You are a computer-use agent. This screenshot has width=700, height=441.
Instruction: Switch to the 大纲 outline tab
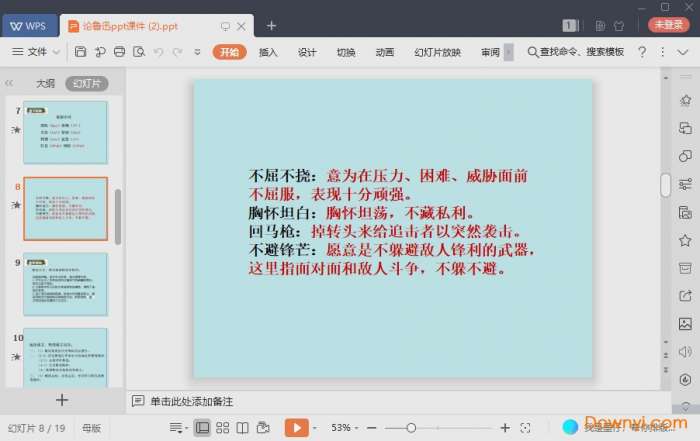click(x=45, y=83)
